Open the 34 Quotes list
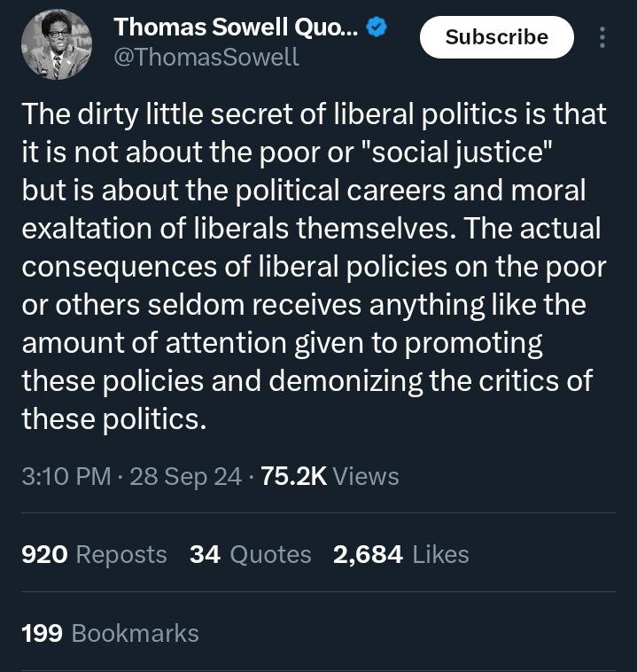This screenshot has width=637, height=672. [x=251, y=554]
